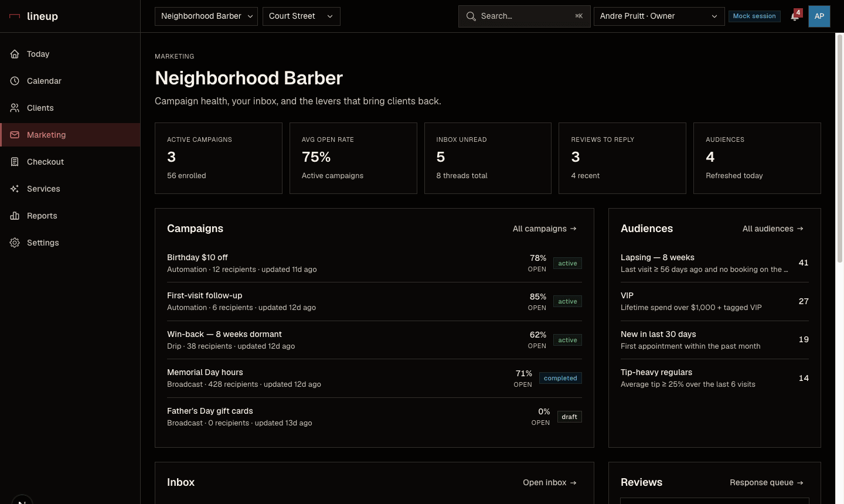Open the VIP audience row
This screenshot has width=844, height=504.
[x=714, y=301]
